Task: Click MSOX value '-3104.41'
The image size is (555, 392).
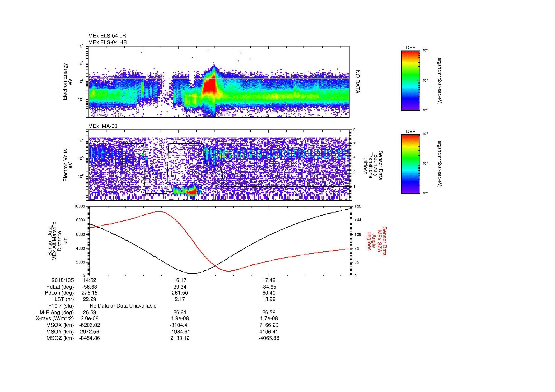Action: [x=180, y=325]
